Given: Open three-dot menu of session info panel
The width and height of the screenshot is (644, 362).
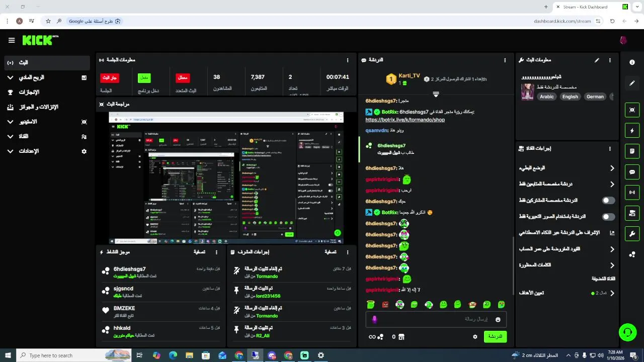Looking at the screenshot, I should click(348, 60).
